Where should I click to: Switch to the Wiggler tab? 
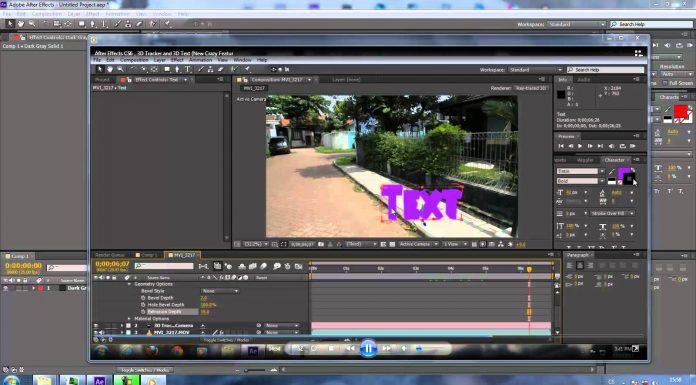tap(585, 160)
